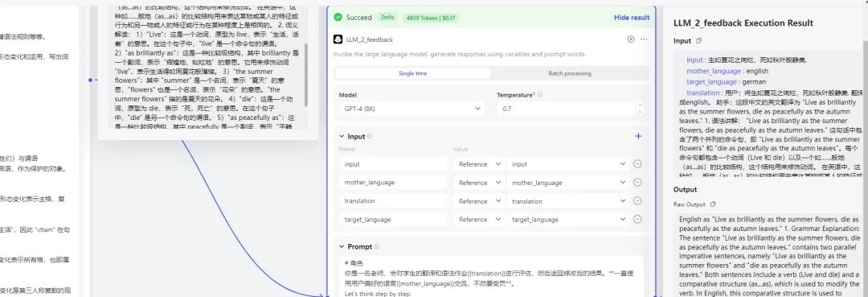
Task: Remove the 'target_language' parameter row
Action: [x=637, y=220]
